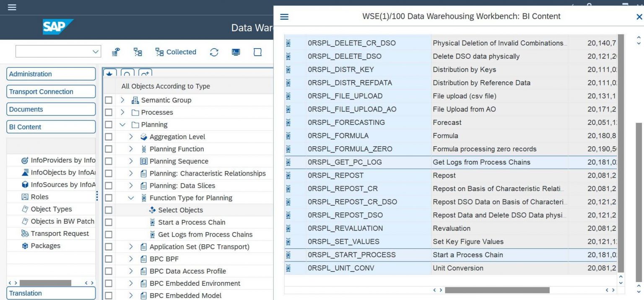Open the hierarchy grouping icon beside Collected

[x=138, y=52]
